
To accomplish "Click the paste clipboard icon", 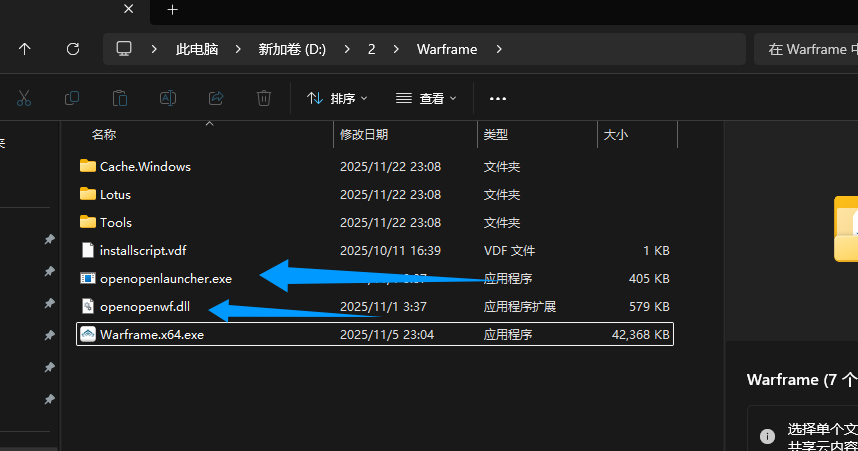I will (120, 98).
